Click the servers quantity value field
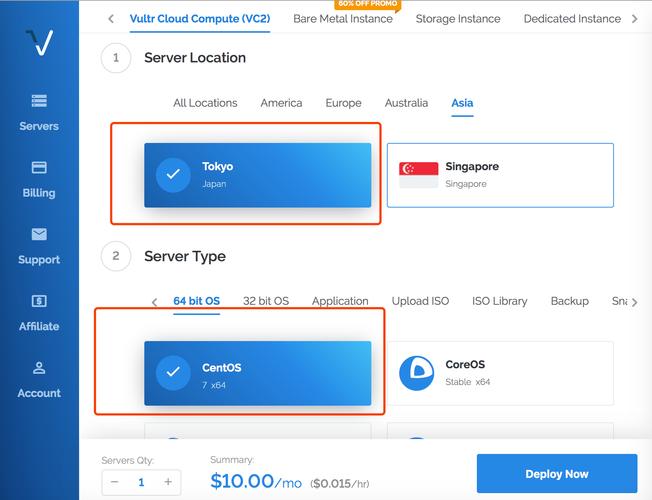 141,482
